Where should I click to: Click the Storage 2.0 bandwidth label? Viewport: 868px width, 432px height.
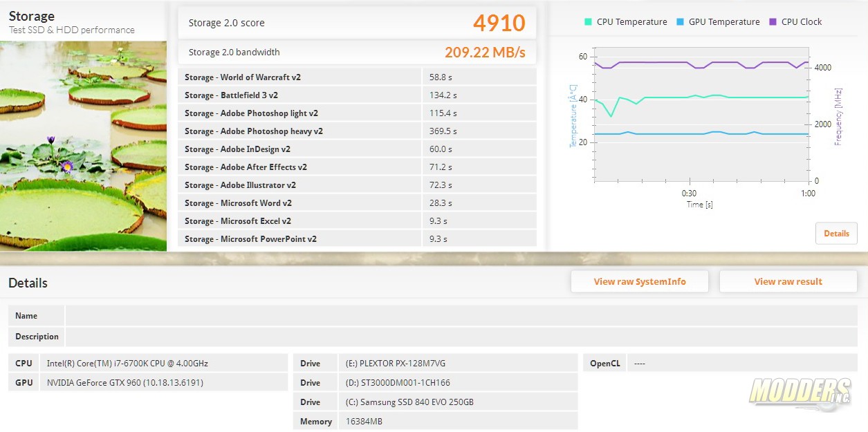(x=234, y=52)
